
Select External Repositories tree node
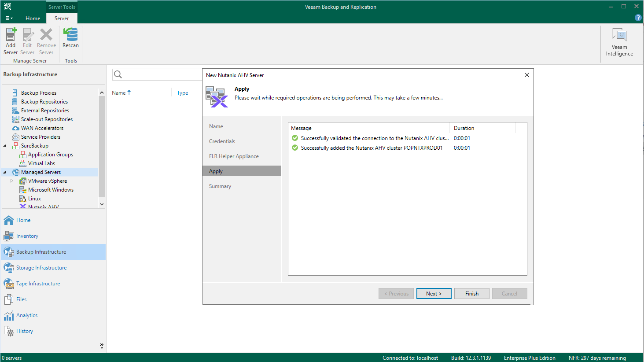(45, 111)
